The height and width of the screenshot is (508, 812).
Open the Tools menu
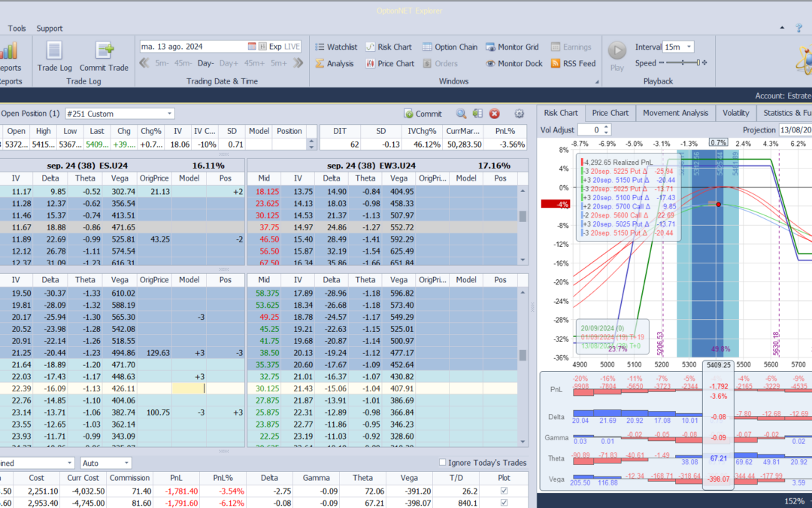coord(17,28)
